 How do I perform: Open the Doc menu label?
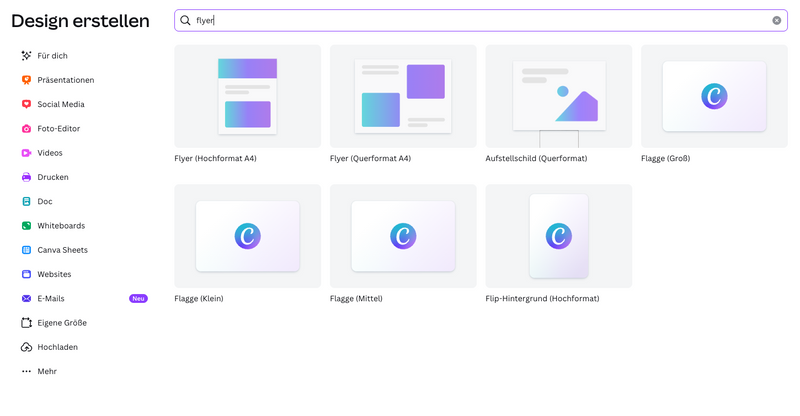[45, 201]
